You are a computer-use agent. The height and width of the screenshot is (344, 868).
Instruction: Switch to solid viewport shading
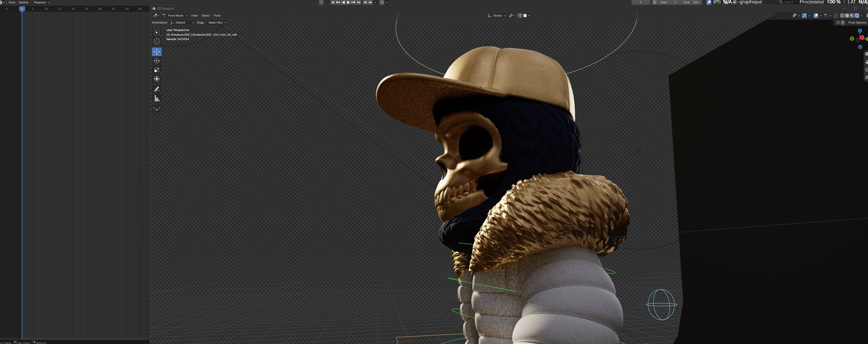pyautogui.click(x=847, y=15)
